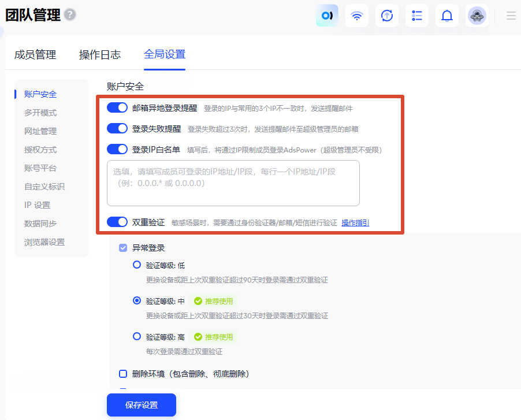Disable 登录IP白名单 switch
521x420 pixels.
(117, 149)
